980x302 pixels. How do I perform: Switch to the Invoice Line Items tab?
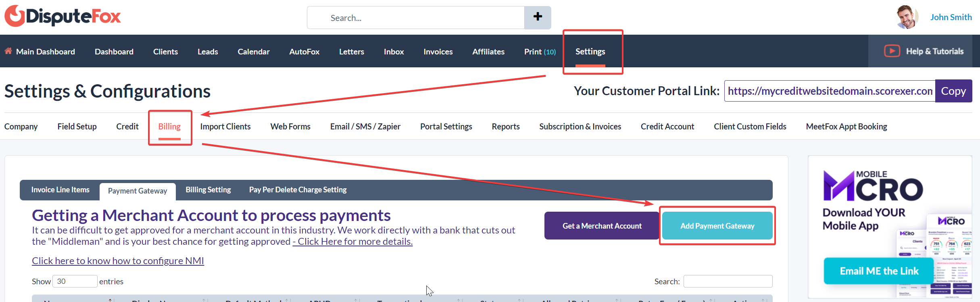[x=60, y=190]
